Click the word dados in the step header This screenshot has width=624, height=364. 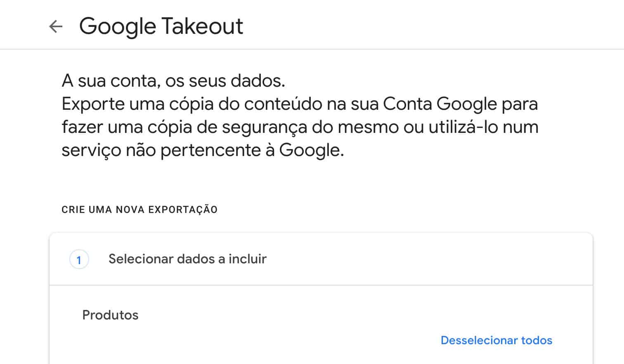click(x=196, y=259)
